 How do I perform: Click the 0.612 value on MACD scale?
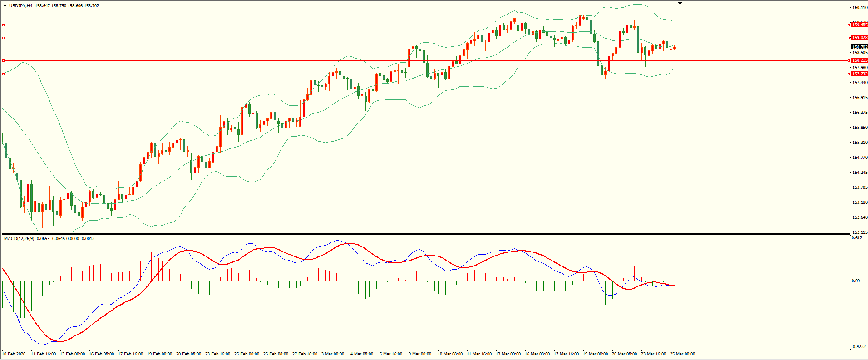pyautogui.click(x=857, y=238)
